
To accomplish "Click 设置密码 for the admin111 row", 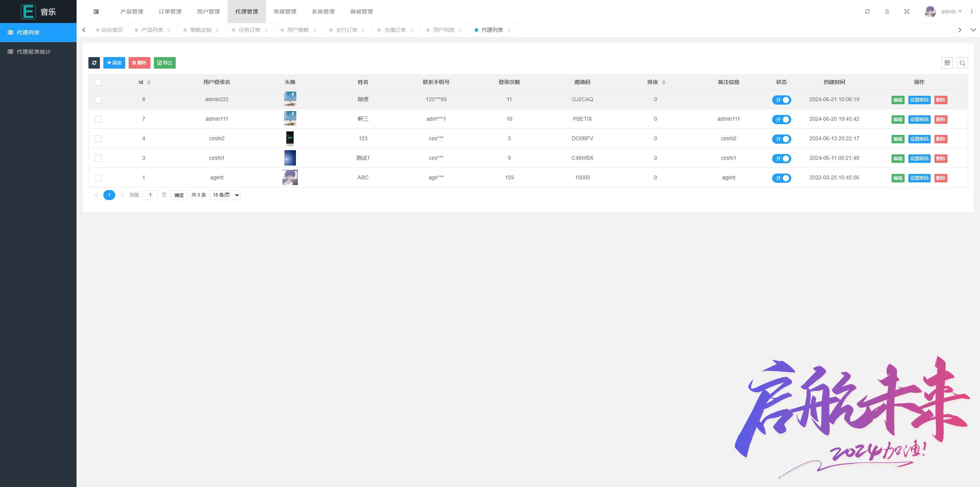I will pos(919,120).
